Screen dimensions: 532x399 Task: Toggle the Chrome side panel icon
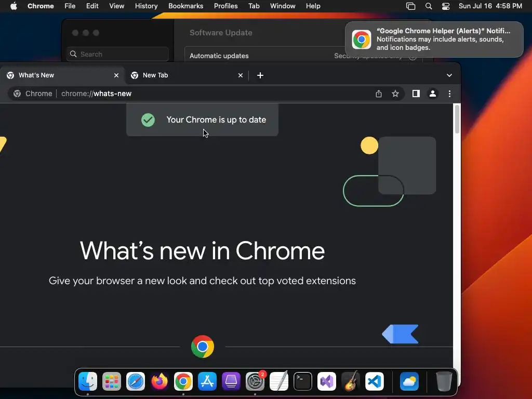pyautogui.click(x=416, y=94)
